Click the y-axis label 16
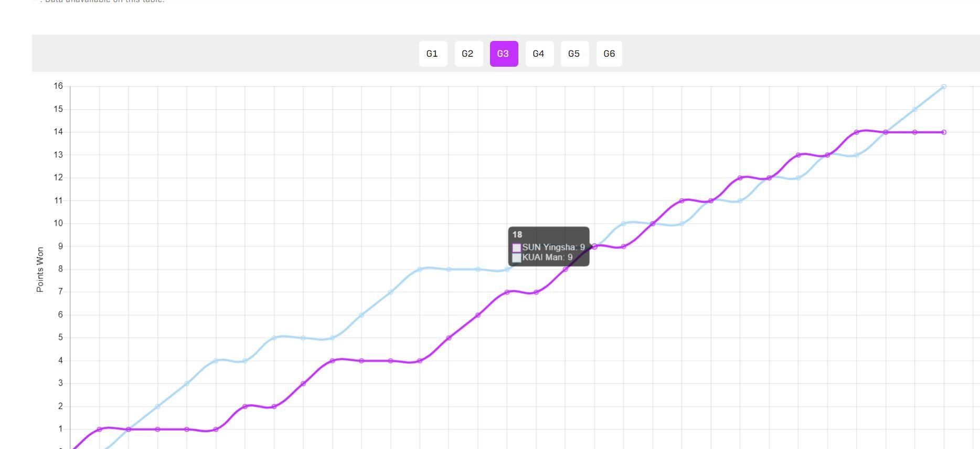The width and height of the screenshot is (980, 449). pos(58,86)
